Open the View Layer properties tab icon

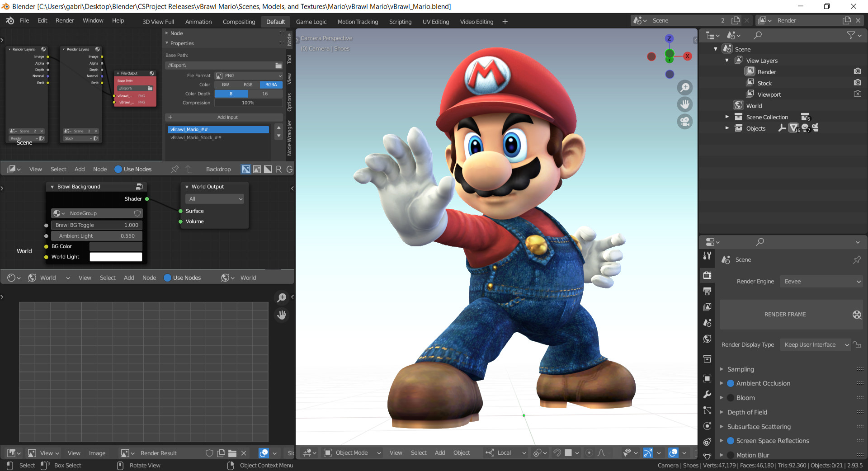(x=708, y=307)
